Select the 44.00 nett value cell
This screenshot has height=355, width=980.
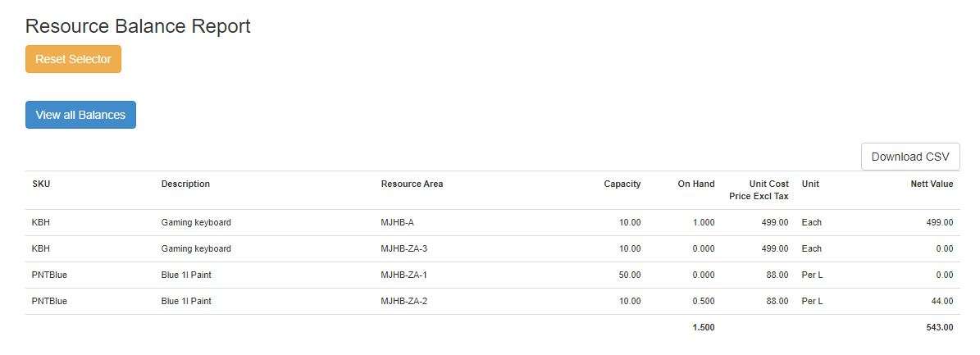click(x=941, y=301)
